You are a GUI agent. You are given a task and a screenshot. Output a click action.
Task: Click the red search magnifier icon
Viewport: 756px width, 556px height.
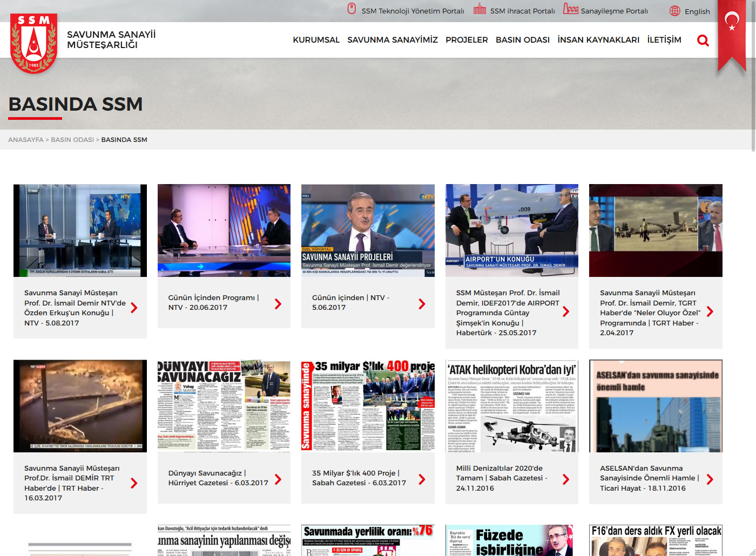pyautogui.click(x=703, y=40)
